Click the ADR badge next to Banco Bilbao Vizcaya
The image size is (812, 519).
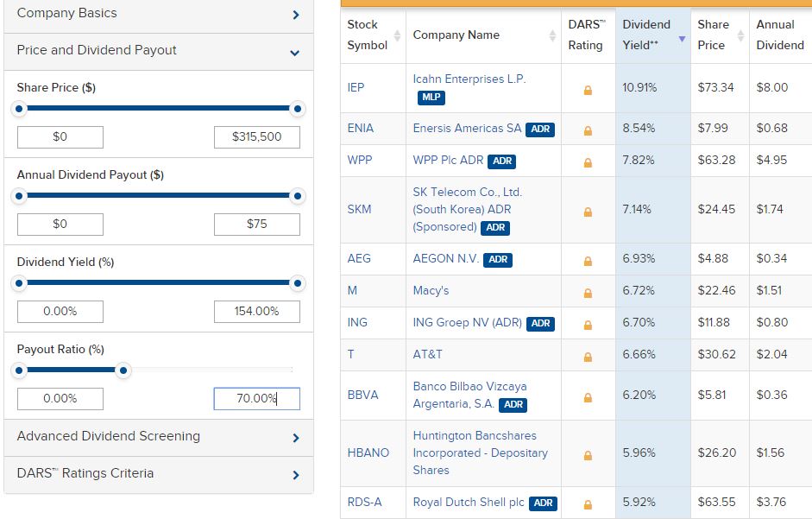[x=513, y=404]
